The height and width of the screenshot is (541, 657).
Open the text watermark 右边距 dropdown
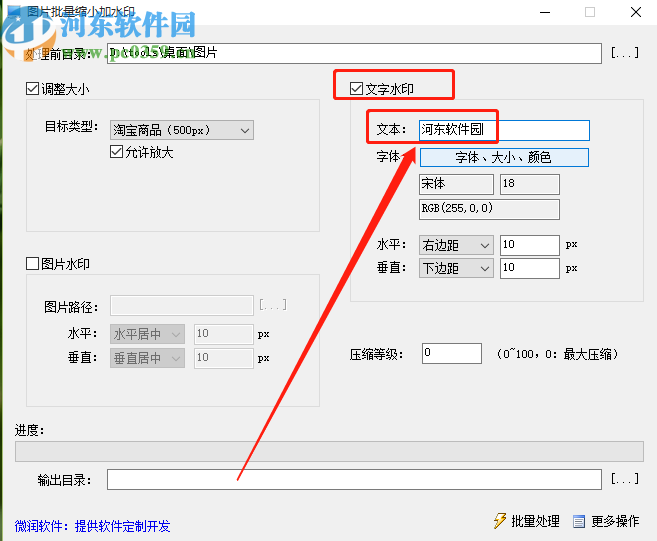pyautogui.click(x=456, y=245)
